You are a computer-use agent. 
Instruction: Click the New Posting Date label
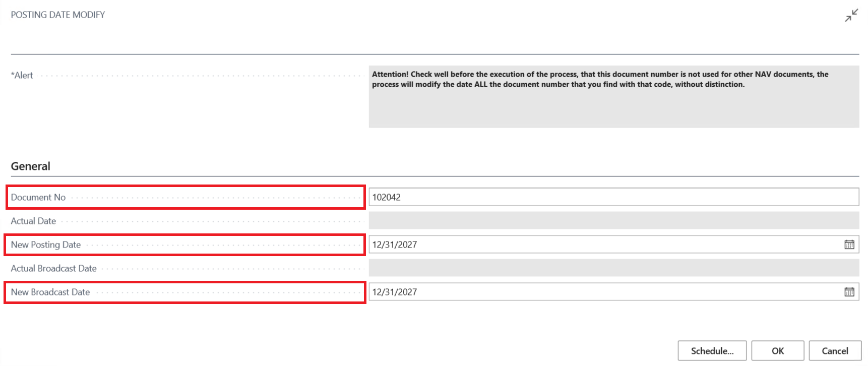46,245
